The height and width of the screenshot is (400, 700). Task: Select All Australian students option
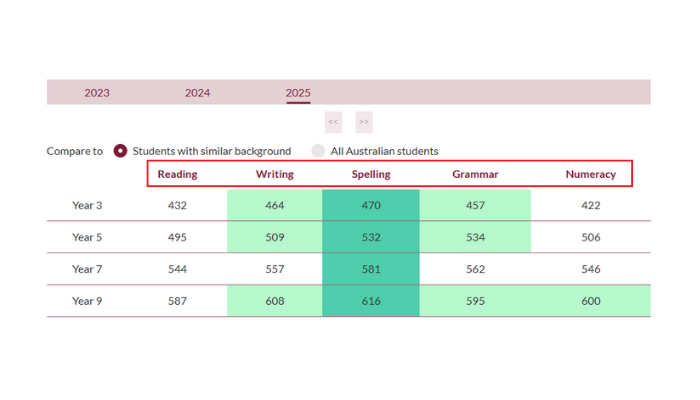tap(318, 151)
